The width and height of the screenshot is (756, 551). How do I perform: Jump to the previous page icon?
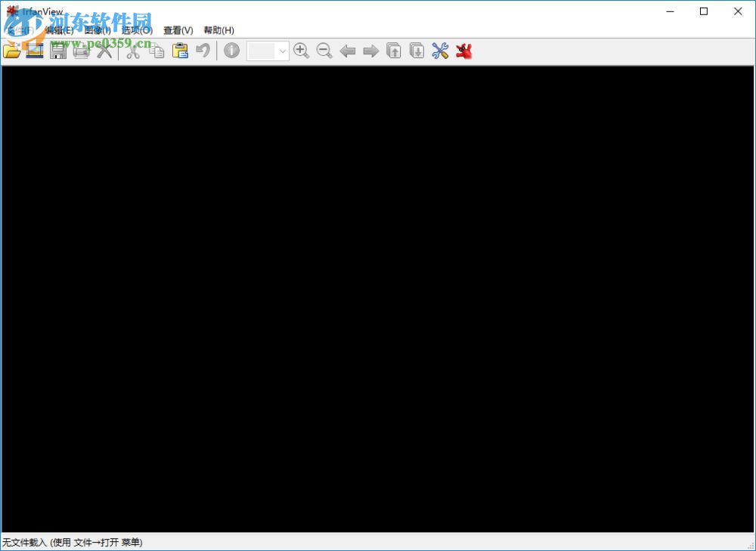tap(394, 51)
